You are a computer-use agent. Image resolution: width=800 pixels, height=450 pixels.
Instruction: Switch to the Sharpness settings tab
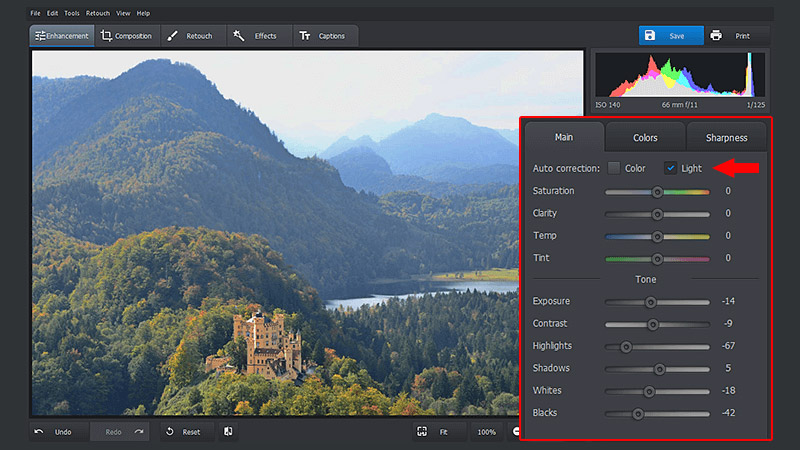pos(727,138)
